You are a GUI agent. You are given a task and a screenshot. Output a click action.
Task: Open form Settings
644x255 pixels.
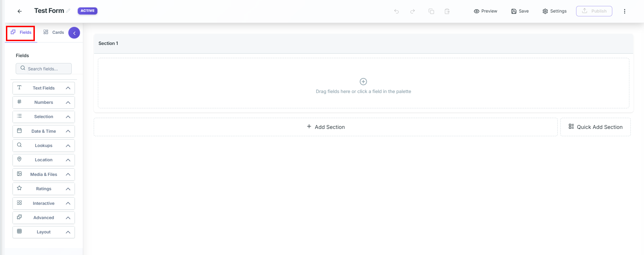[554, 11]
